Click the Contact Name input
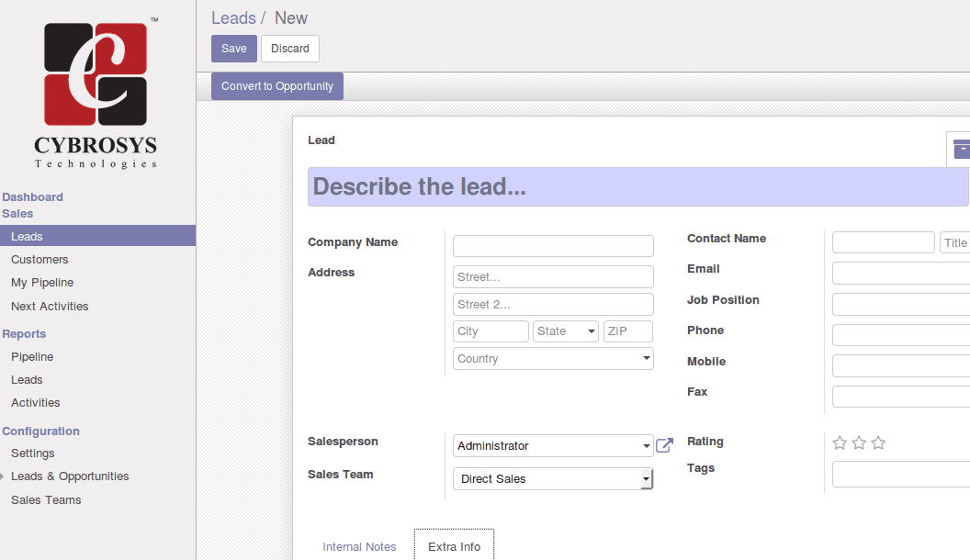 pos(884,242)
